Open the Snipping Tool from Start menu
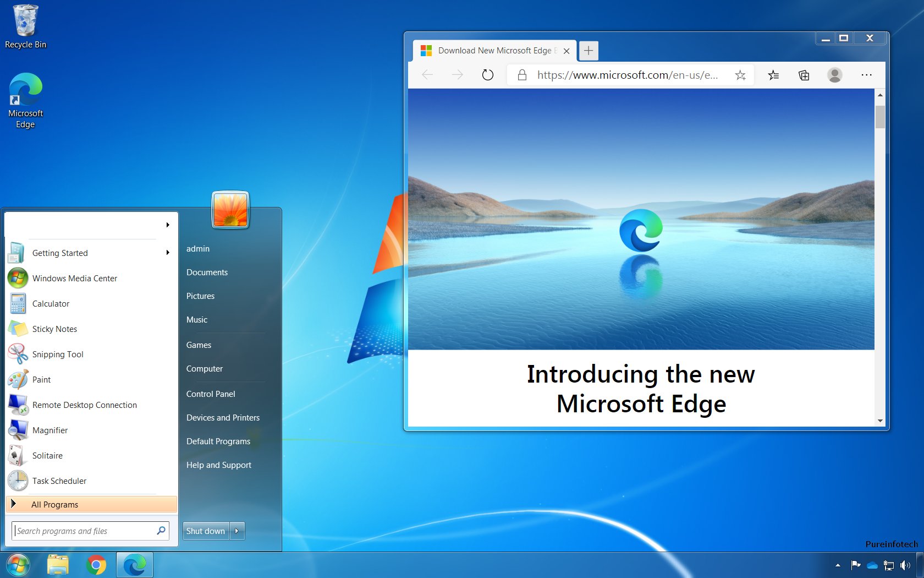Viewport: 924px width, 578px height. 58,354
